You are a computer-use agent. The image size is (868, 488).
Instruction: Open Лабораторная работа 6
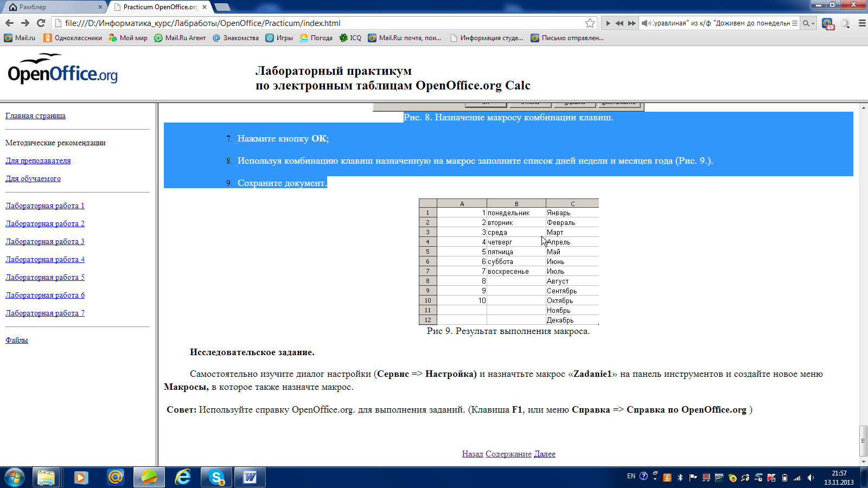tap(45, 295)
